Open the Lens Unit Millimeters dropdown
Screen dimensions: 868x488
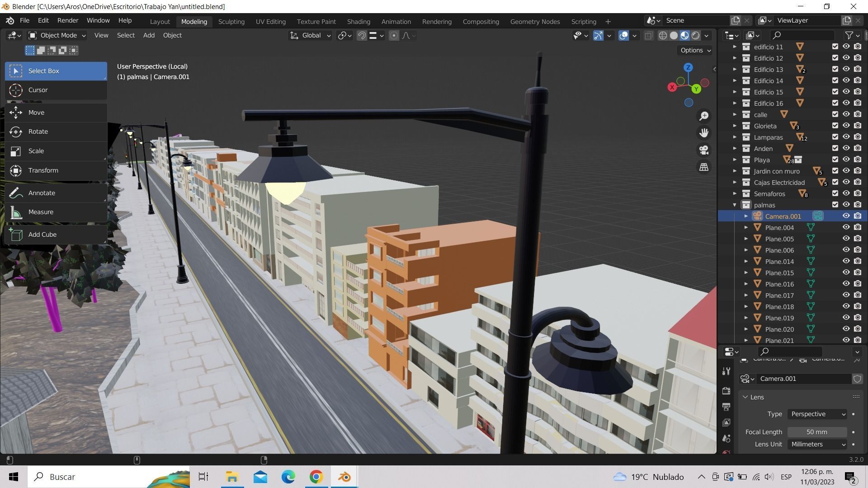point(817,444)
